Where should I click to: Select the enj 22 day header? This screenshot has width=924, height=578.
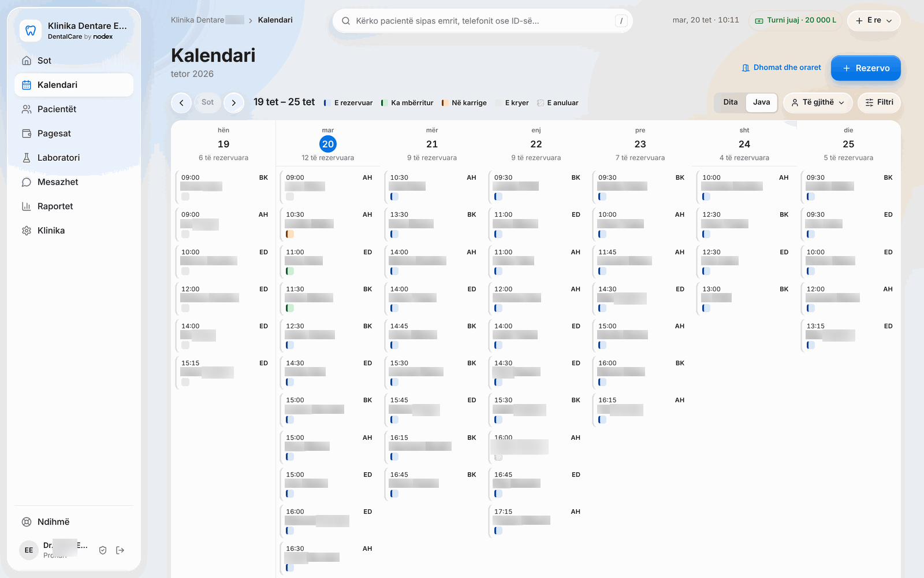[536, 144]
